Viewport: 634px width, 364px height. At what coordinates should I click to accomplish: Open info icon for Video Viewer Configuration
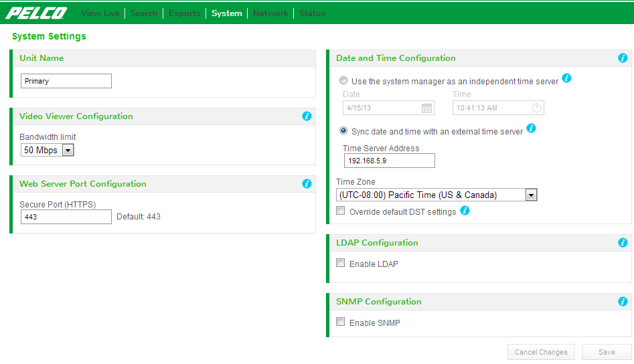tap(307, 116)
